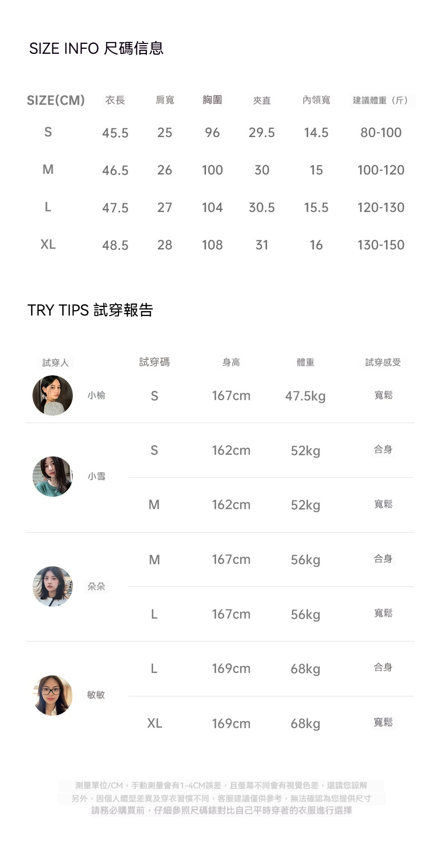The image size is (444, 868).
Task: Click the XL try-on size for 敏敏
Action: tap(154, 723)
